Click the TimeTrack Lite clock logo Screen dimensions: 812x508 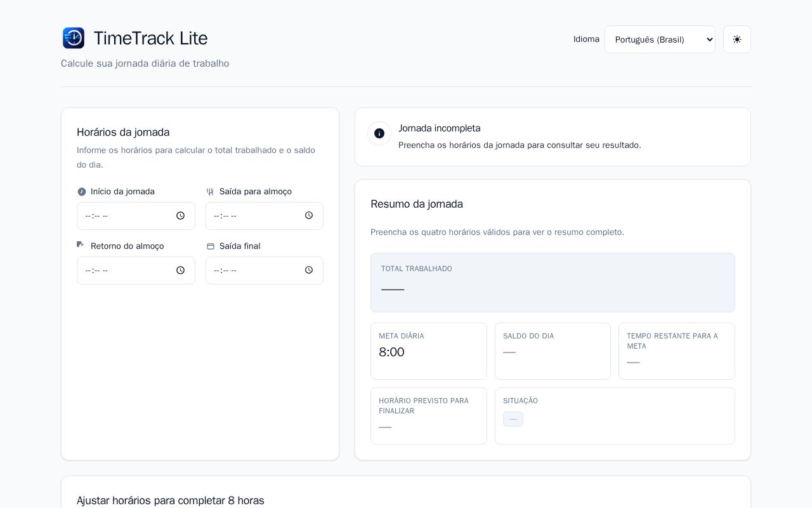74,38
